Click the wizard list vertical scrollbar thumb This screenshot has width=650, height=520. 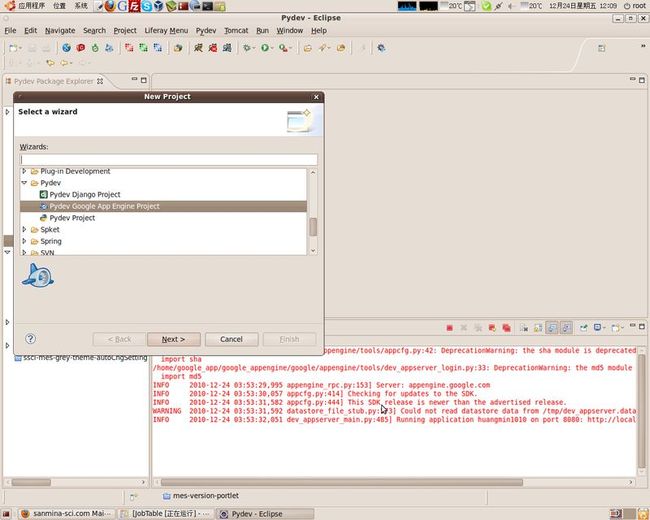coord(313,227)
